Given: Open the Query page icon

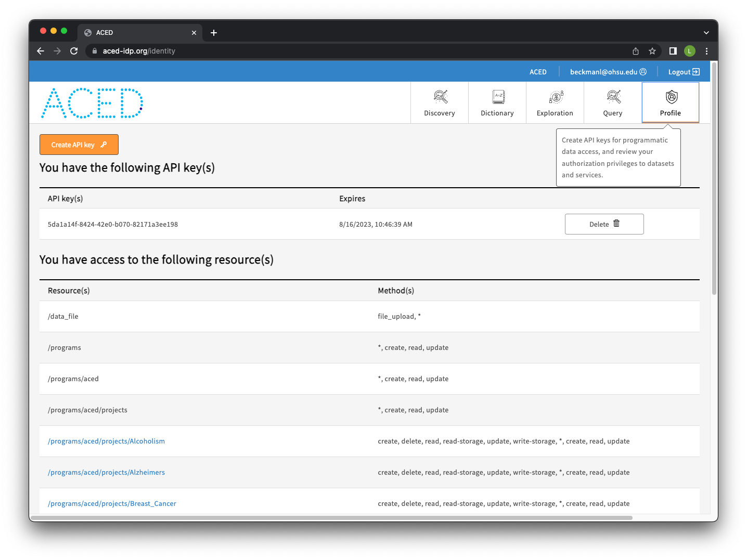Looking at the screenshot, I should pos(613,97).
